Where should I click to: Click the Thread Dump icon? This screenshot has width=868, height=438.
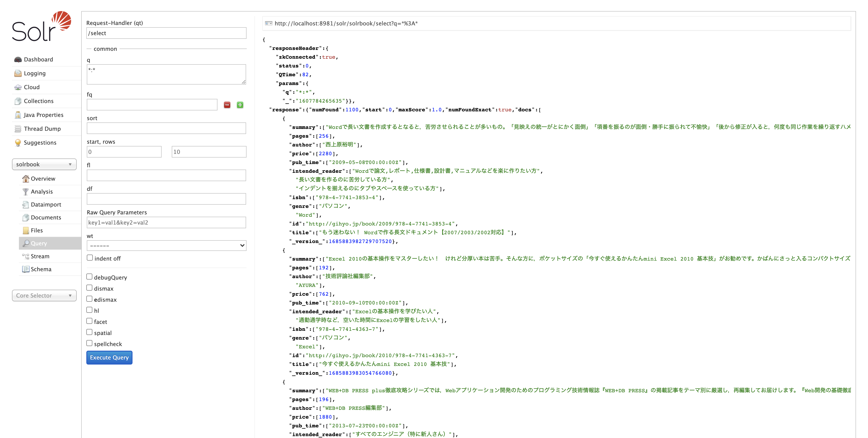(18, 129)
